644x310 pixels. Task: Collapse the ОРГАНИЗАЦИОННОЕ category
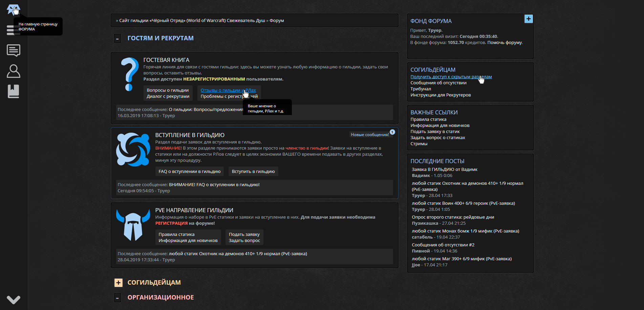[117, 298]
